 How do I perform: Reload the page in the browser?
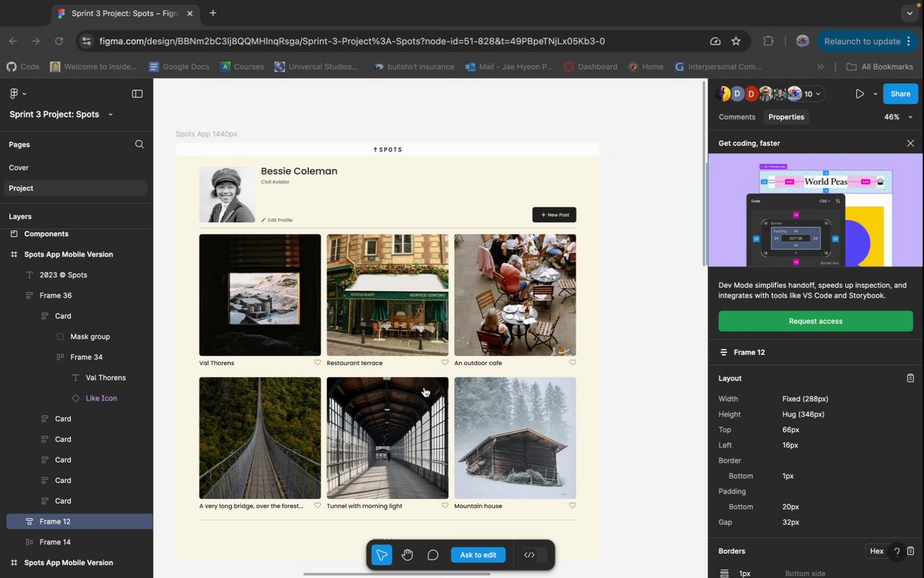[x=59, y=41]
